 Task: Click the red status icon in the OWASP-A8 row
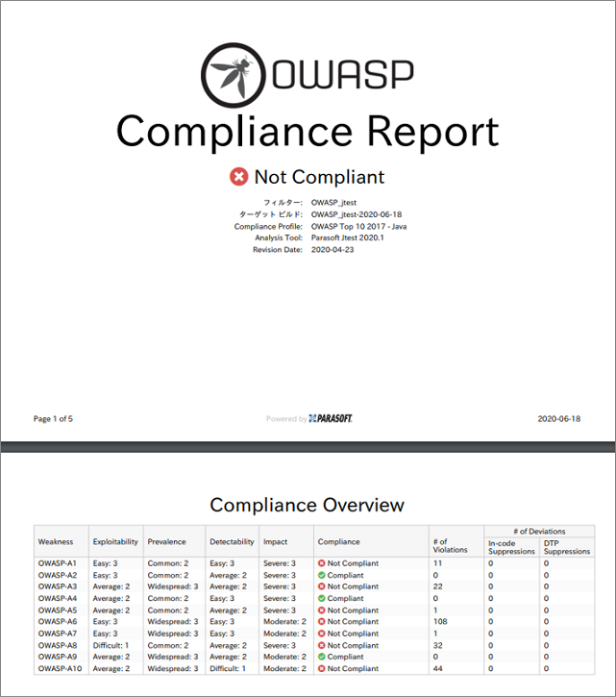(322, 645)
